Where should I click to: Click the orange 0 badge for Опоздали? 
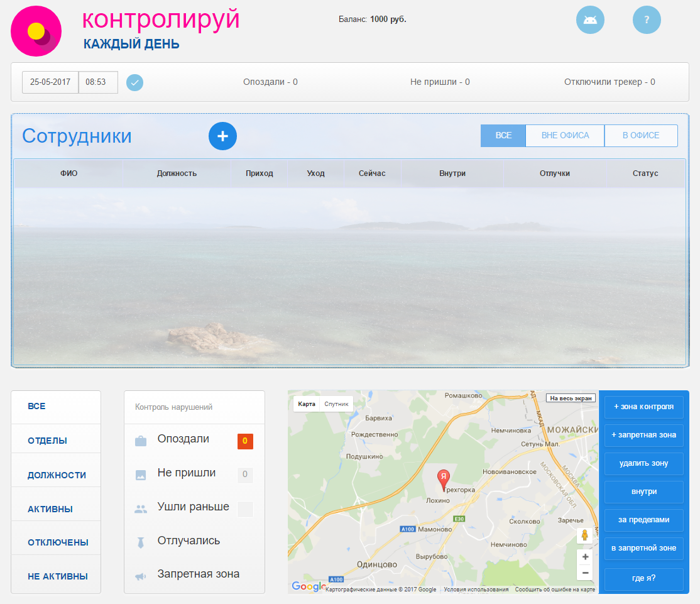point(245,441)
